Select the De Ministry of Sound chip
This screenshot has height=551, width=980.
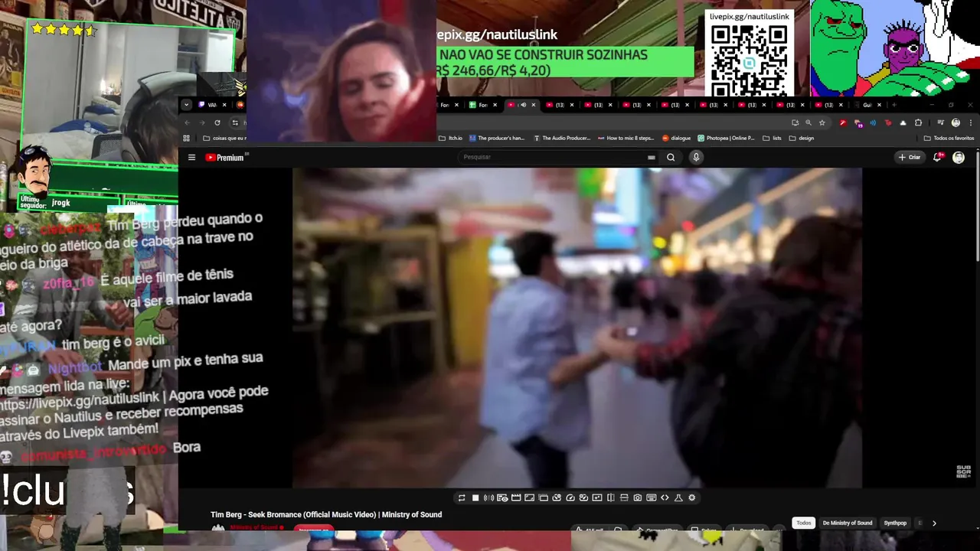[848, 523]
